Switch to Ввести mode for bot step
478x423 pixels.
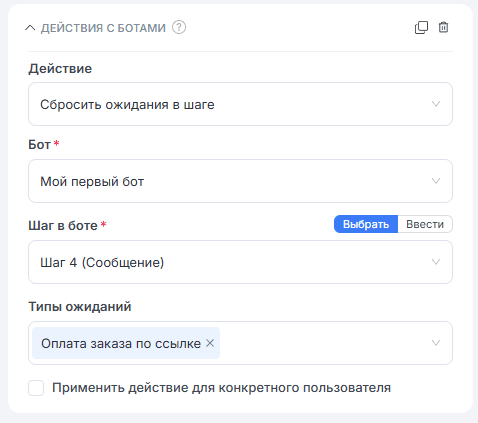[425, 224]
